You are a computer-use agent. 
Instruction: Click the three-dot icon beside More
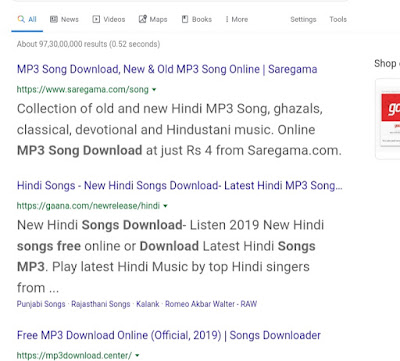[227, 19]
